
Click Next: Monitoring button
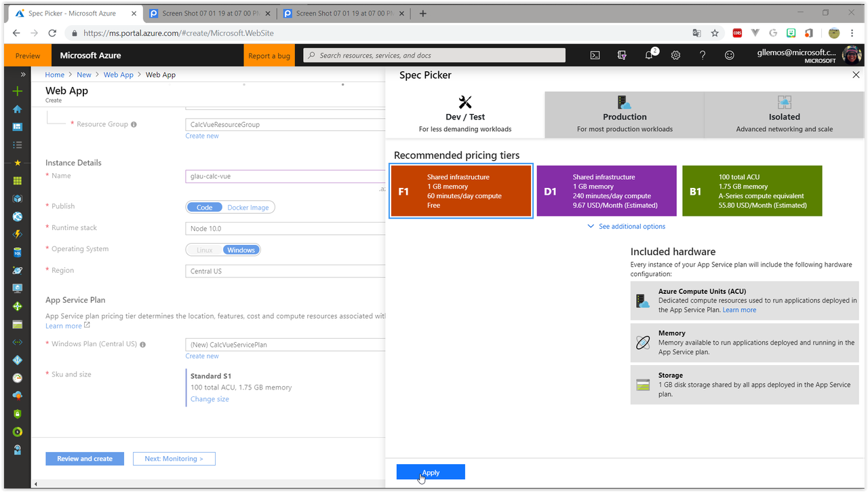coord(174,459)
